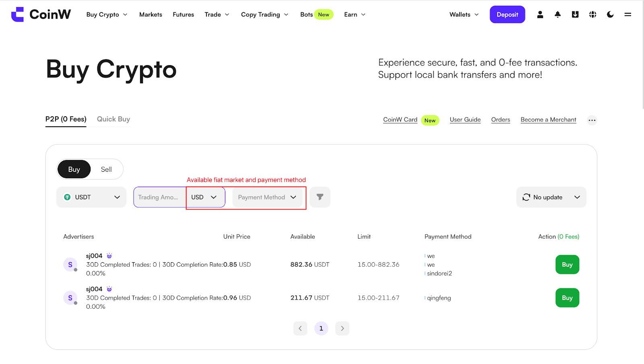This screenshot has width=644, height=364.
Task: Click the badge icon beside first sj004
Action: click(109, 256)
